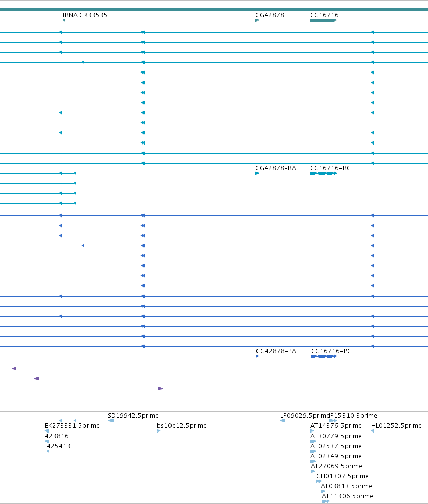Select the 425413 feature label

[x=59, y=446]
